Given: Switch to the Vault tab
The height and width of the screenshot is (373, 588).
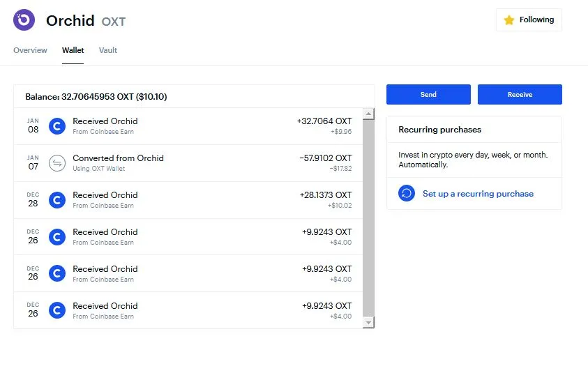Looking at the screenshot, I should click(x=108, y=50).
